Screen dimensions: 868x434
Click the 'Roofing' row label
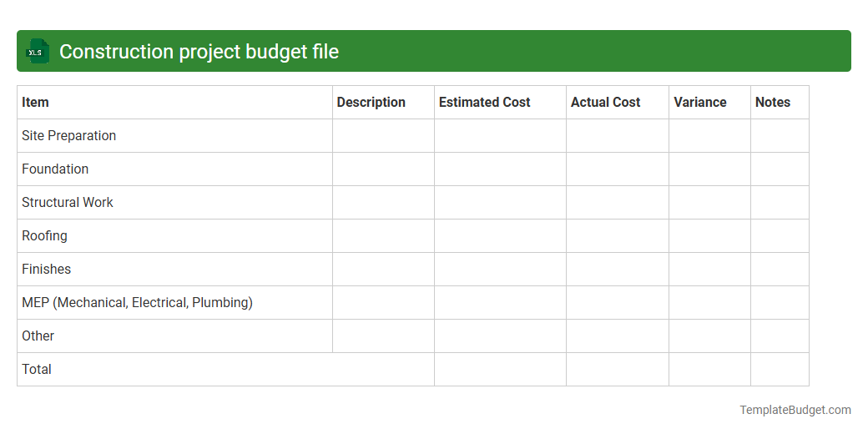[44, 236]
